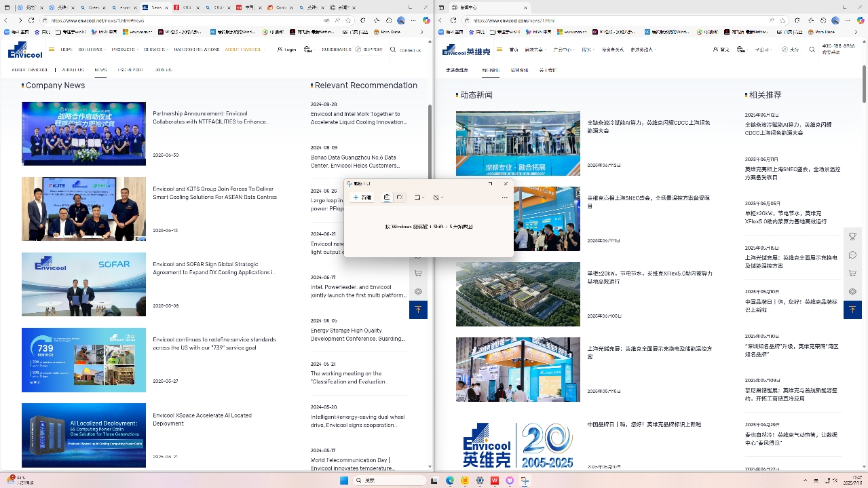868x488 pixels.
Task: Open Envicool and Intel liquid cooling recommendation
Action: click(358, 118)
